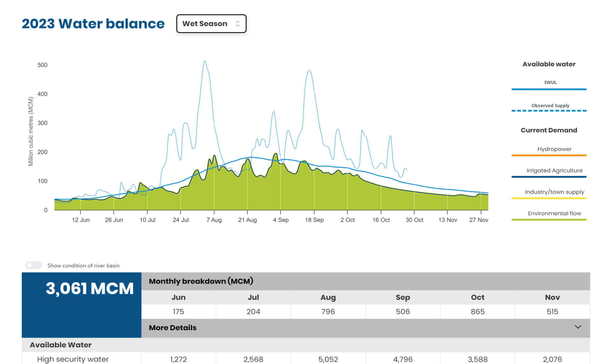Viewport: 611px width, 364px height.
Task: Click the Available Water section row
Action: click(306, 345)
